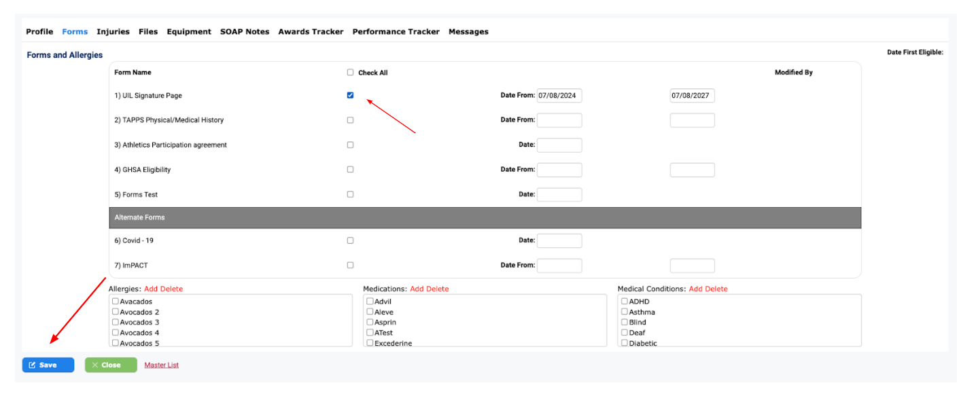Click the Form Name column header
Image resolution: width=980 pixels, height=398 pixels.
coord(133,73)
